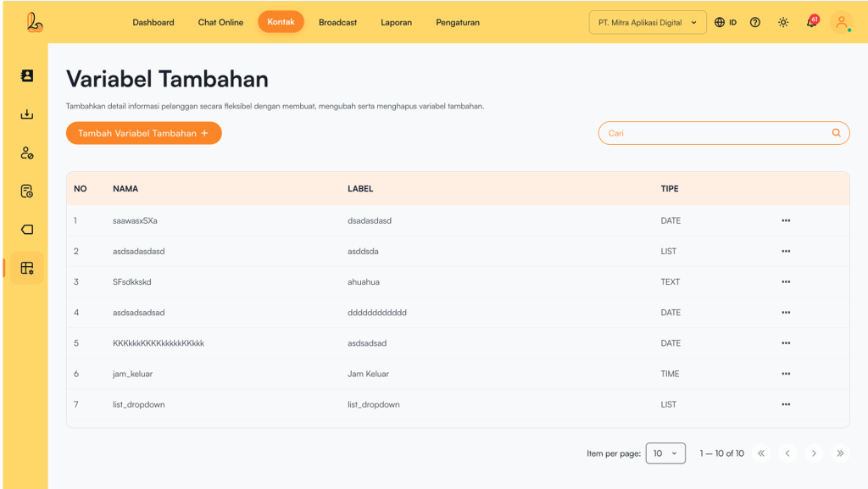Click the tag label sidebar icon
The width and height of the screenshot is (868, 489).
[x=26, y=230]
